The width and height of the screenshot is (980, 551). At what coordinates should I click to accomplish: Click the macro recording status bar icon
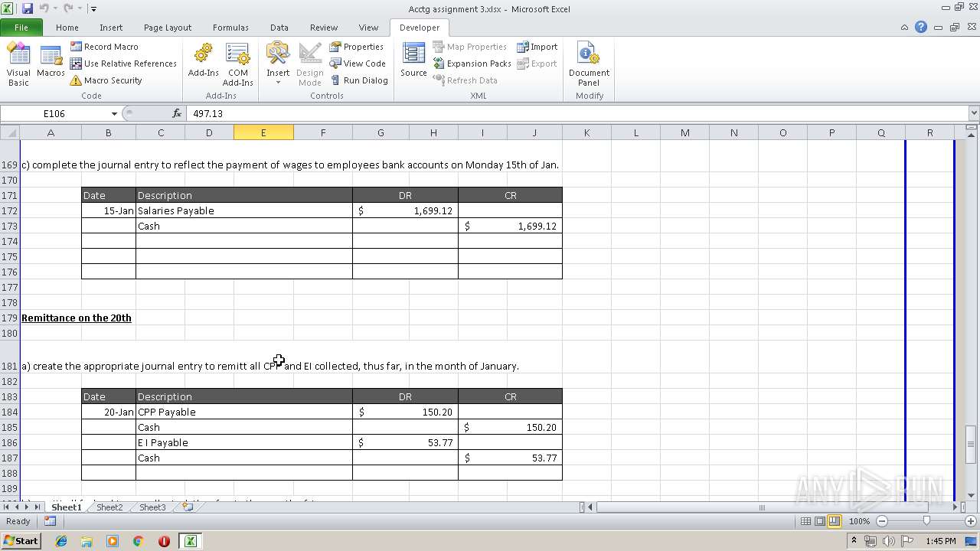pos(50,521)
